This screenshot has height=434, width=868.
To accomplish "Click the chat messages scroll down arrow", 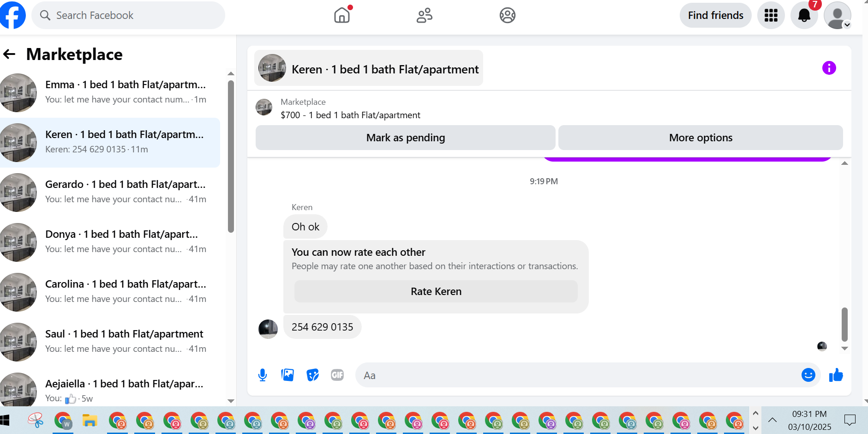I will coord(844,349).
